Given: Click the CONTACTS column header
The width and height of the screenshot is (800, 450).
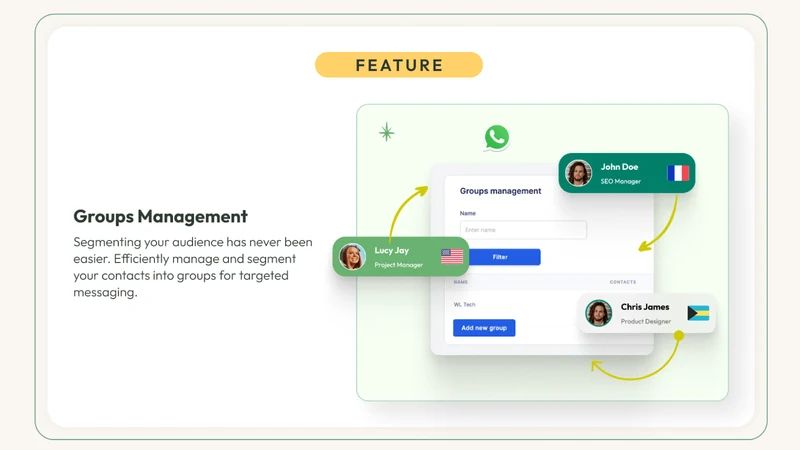Looking at the screenshot, I should point(623,282).
